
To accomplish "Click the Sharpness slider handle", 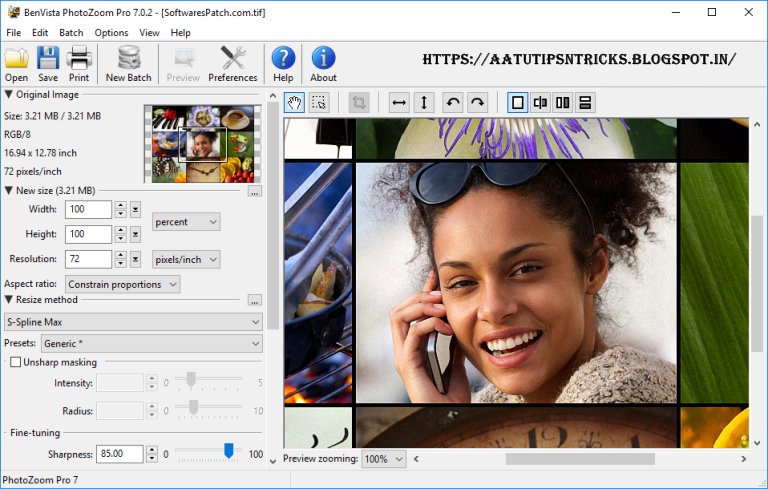I will [228, 450].
